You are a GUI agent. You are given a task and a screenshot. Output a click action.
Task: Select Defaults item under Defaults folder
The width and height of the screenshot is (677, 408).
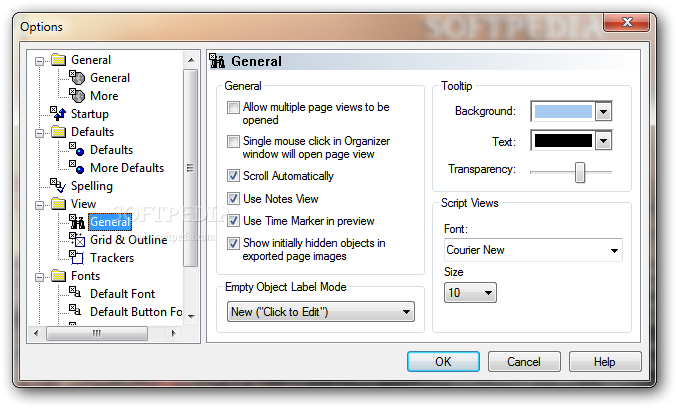coord(111,150)
